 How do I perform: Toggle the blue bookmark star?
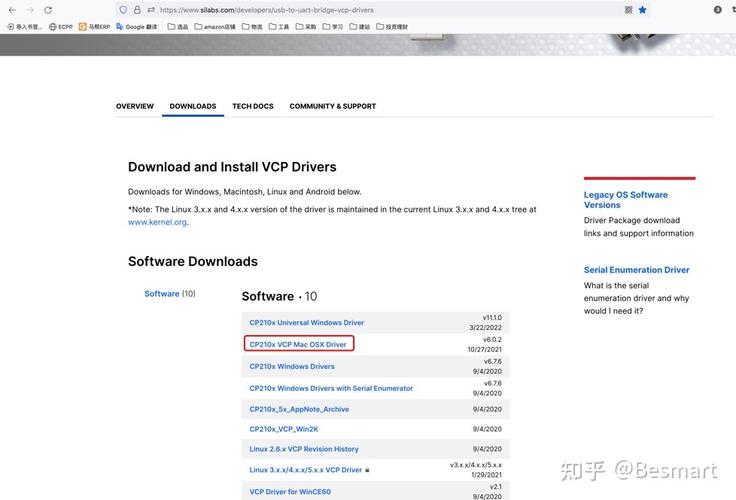point(643,9)
